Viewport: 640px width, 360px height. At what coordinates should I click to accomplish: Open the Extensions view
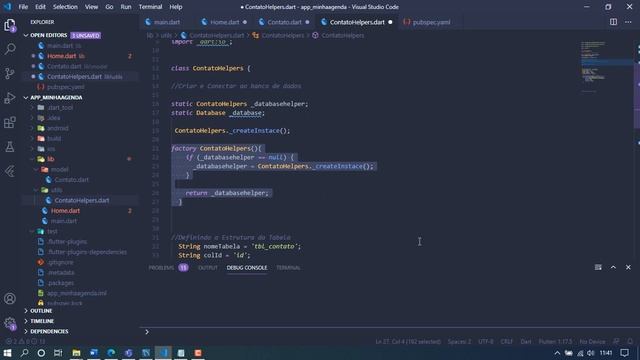click(10, 122)
